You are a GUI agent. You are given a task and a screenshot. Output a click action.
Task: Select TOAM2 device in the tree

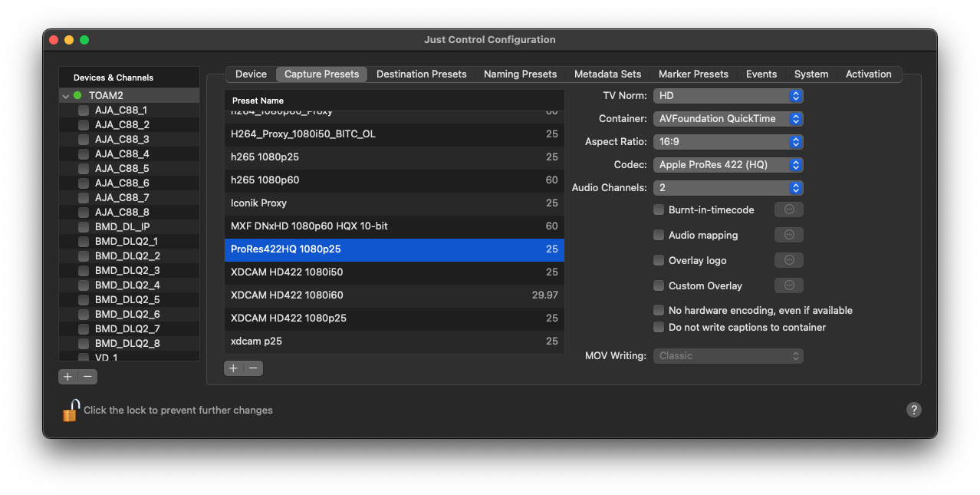tap(129, 96)
